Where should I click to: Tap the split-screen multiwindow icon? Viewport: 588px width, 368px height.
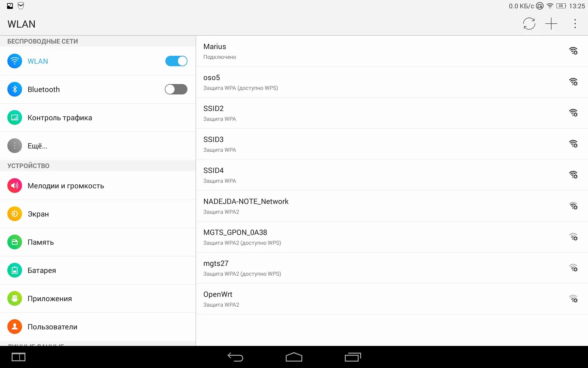18,357
